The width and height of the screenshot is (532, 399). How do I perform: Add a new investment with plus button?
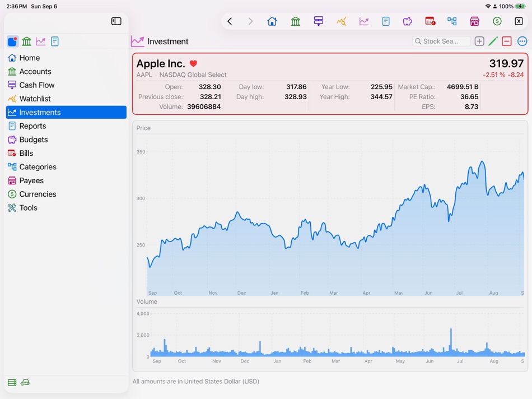point(479,41)
